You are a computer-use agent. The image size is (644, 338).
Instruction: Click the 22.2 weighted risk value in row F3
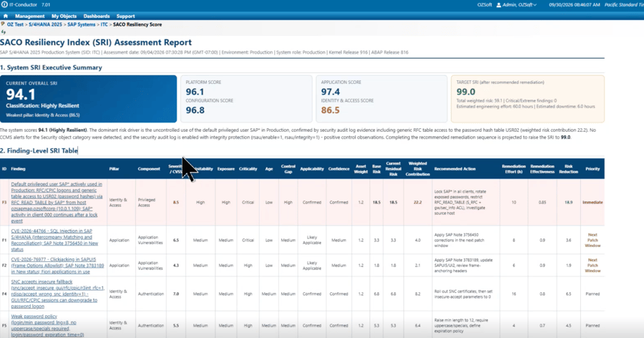(418, 203)
